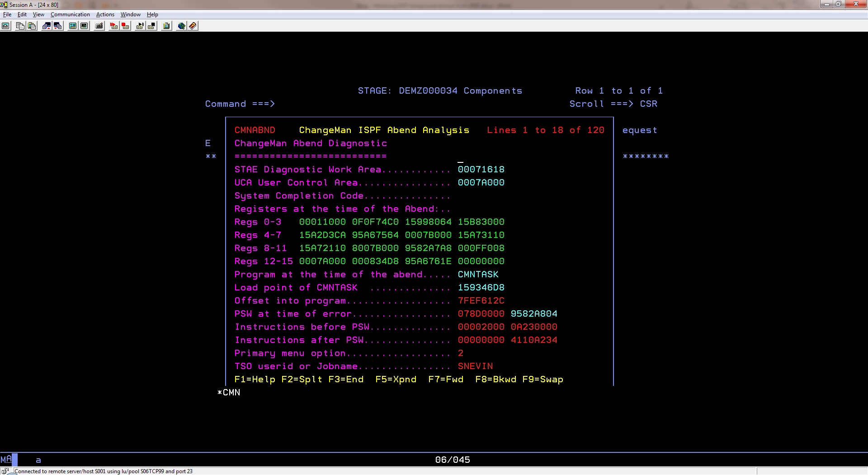
Task: Open the help index book icon
Action: [193, 26]
